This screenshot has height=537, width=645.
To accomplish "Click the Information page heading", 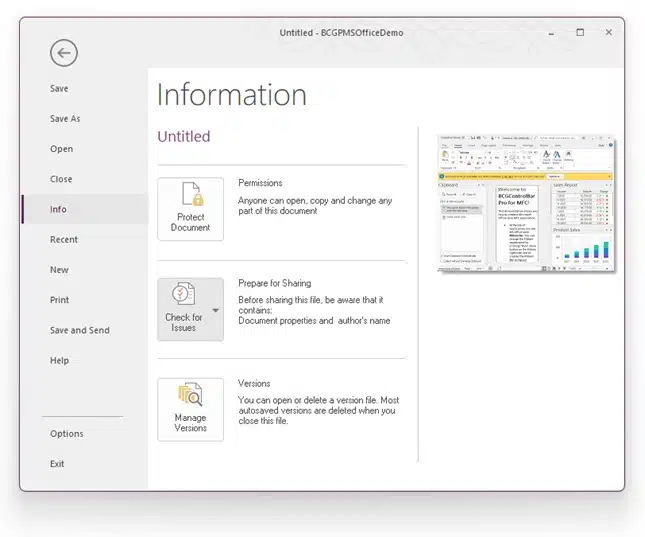I will 232,95.
